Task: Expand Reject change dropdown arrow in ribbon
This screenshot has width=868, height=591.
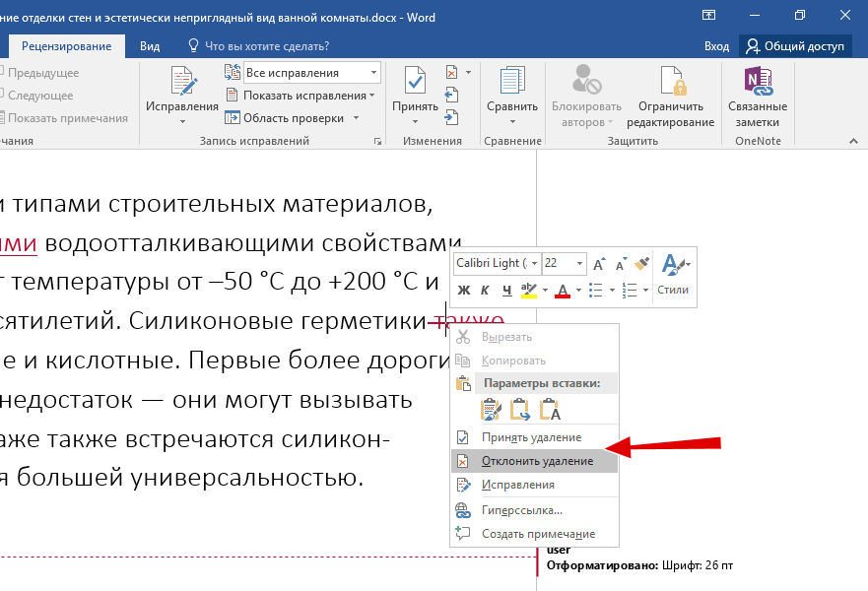Action: tap(468, 73)
